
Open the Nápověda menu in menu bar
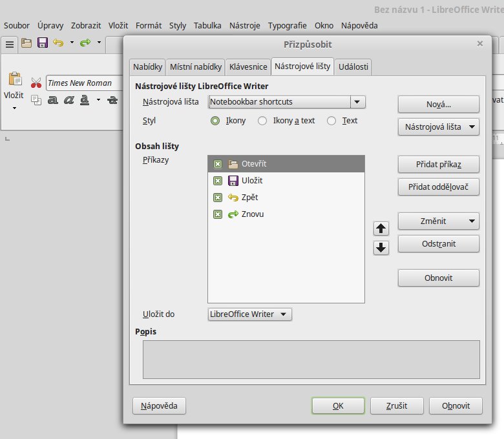359,25
